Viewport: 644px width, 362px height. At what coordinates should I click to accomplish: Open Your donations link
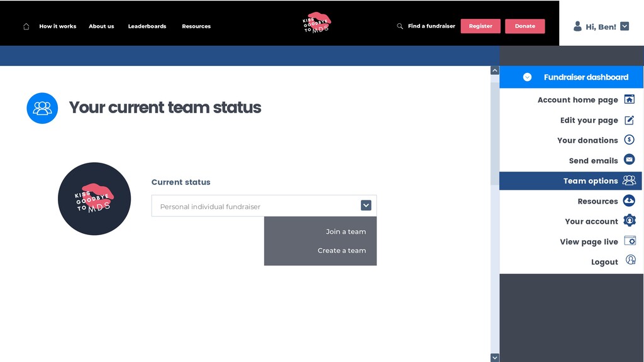pyautogui.click(x=587, y=140)
